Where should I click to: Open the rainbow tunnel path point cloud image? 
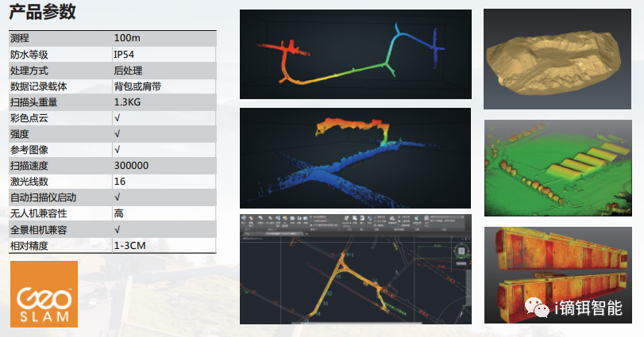click(x=355, y=55)
